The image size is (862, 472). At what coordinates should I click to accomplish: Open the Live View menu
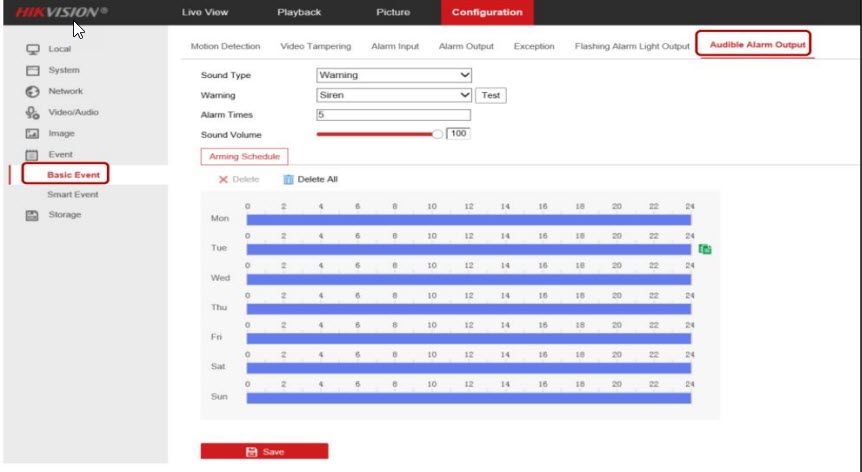(x=204, y=12)
